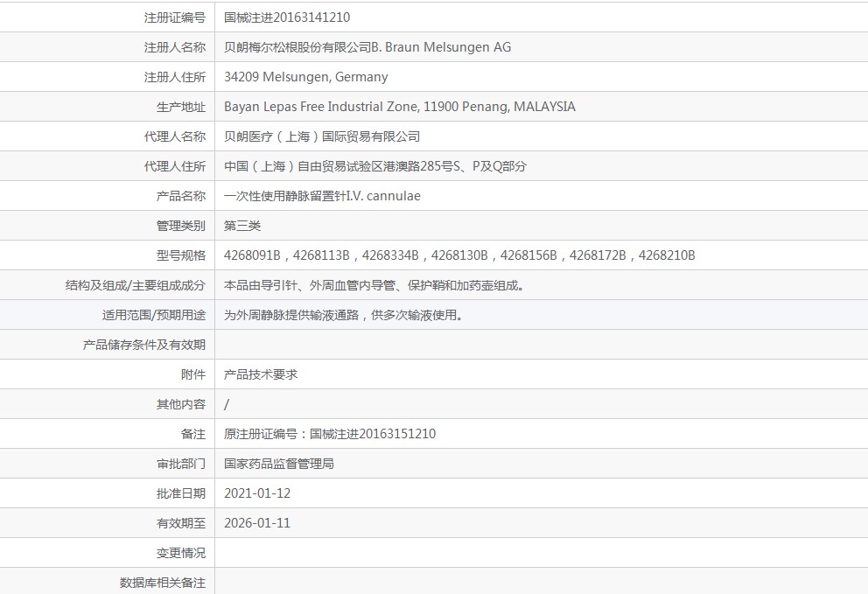Click the 注册人名称 label
Image resolution: width=868 pixels, height=594 pixels.
coord(175,47)
